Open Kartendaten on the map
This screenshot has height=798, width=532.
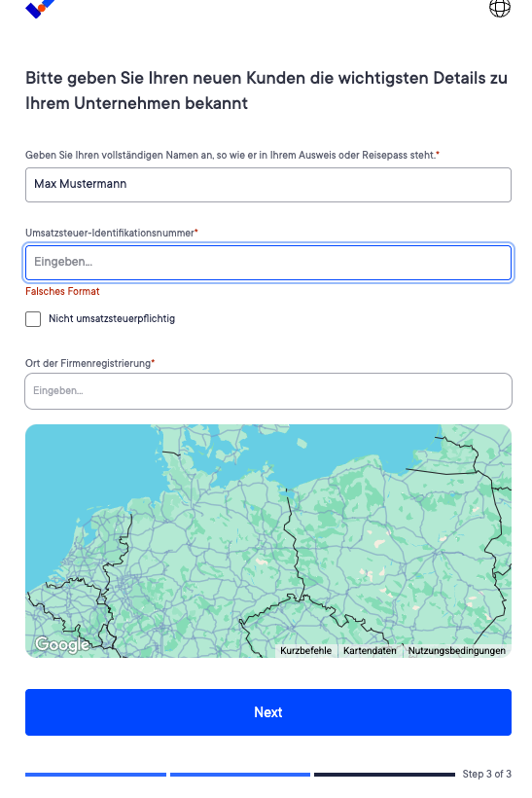[370, 650]
